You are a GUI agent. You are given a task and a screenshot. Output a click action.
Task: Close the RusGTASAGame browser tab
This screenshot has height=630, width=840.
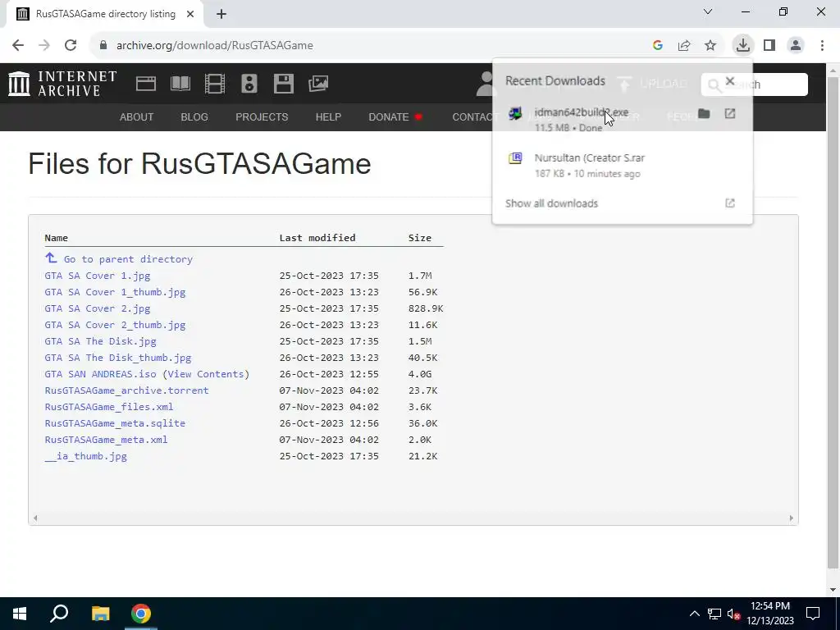pyautogui.click(x=190, y=15)
